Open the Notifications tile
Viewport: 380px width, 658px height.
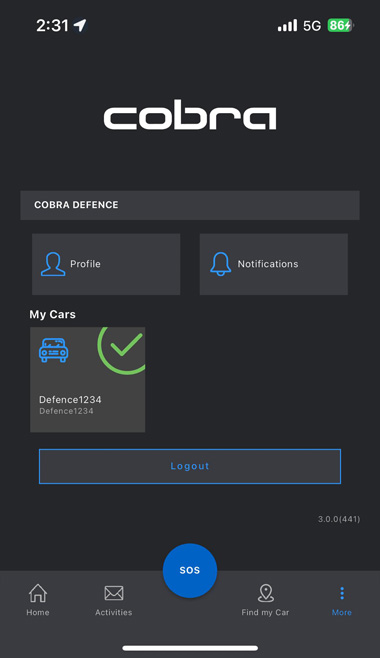[x=273, y=264]
